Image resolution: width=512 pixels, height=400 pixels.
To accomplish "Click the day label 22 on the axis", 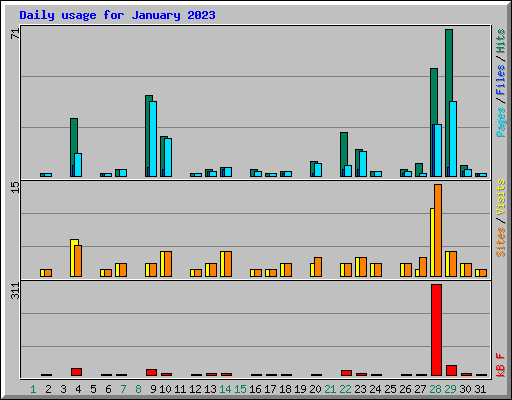I will (345, 389).
